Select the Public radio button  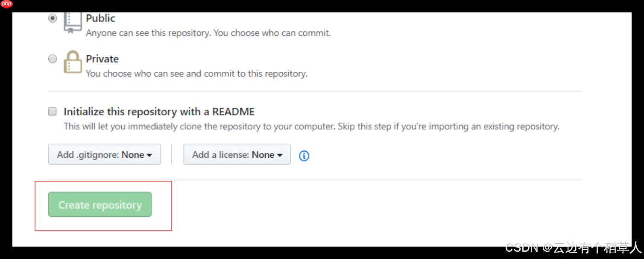(x=53, y=18)
